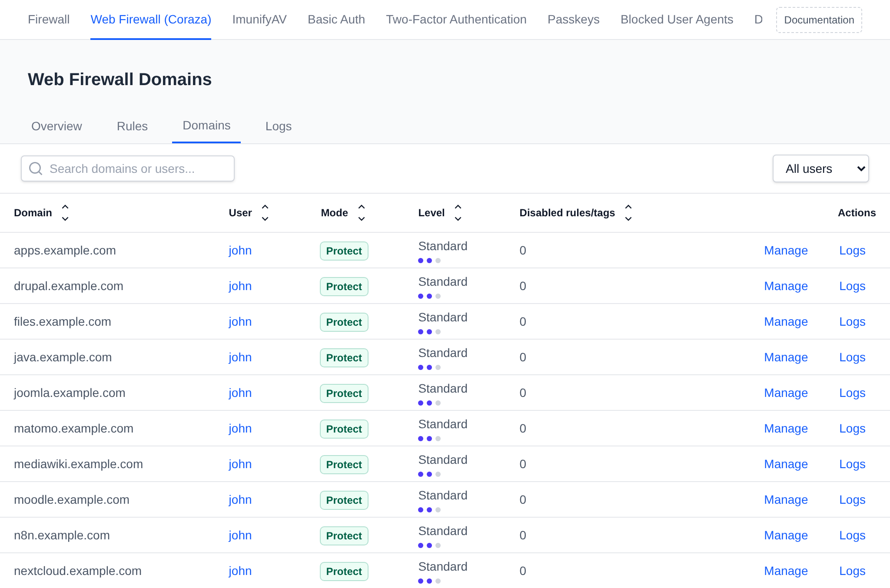View Logs for apps.example.com
Viewport: 890px width, 588px height.
coord(852,251)
